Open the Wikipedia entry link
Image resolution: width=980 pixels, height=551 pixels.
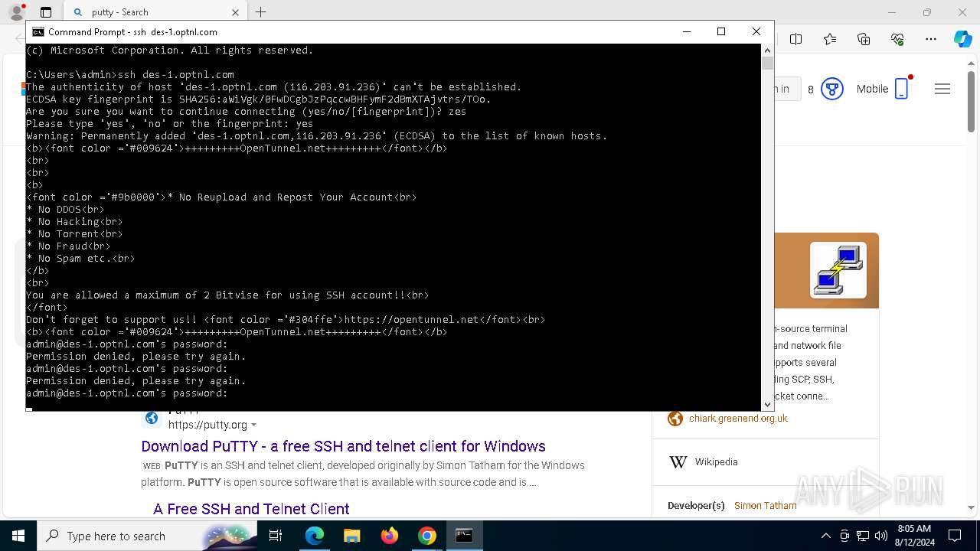pyautogui.click(x=717, y=462)
